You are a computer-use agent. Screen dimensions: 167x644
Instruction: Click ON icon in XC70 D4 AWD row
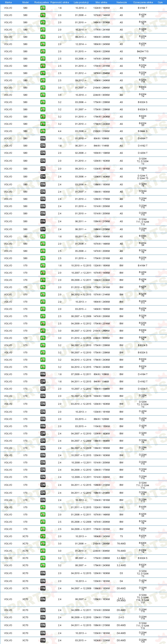click(43, 633)
